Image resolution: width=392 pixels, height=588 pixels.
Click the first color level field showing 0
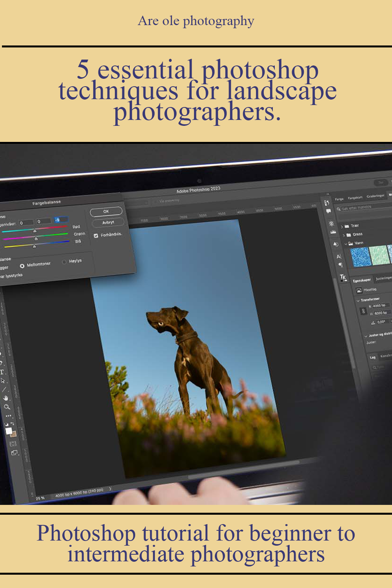pyautogui.click(x=26, y=223)
